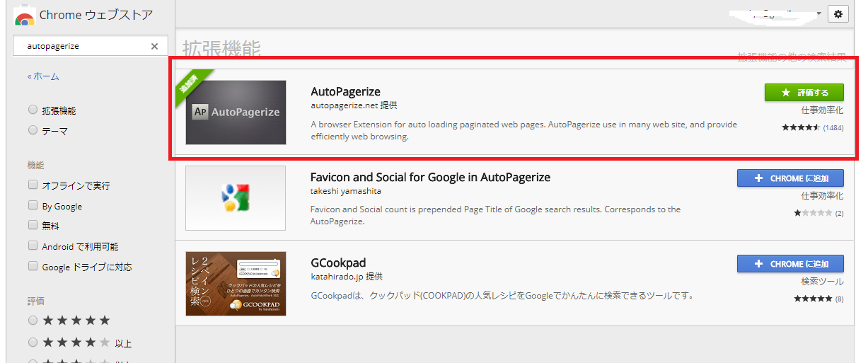868x363 pixels.
Task: Select the five-star rating filter
Action: (x=33, y=321)
